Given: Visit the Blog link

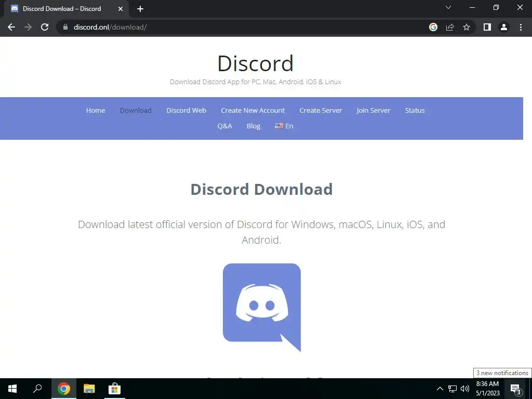Looking at the screenshot, I should click(x=254, y=126).
